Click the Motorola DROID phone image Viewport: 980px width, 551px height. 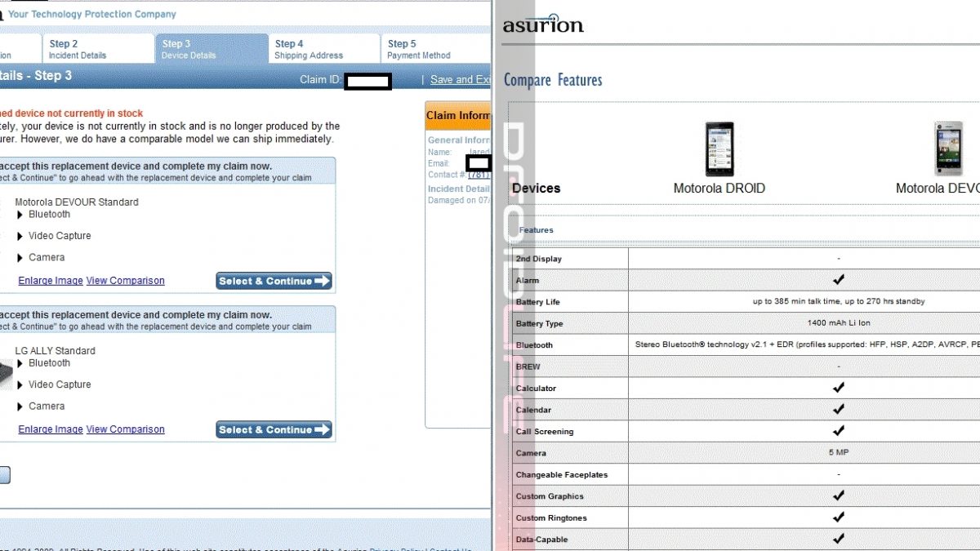pos(719,149)
